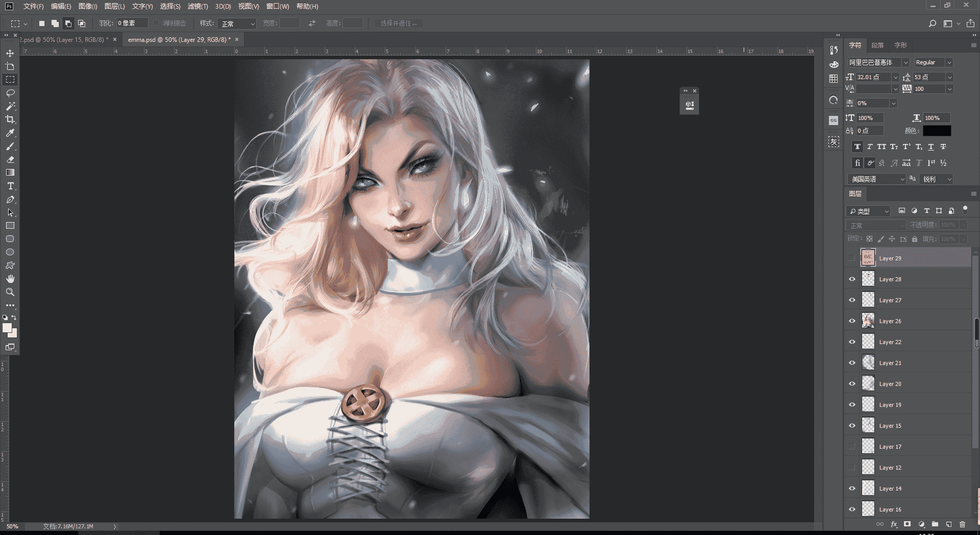The height and width of the screenshot is (535, 980).
Task: Open the layer filter type dropdown
Action: pos(868,211)
